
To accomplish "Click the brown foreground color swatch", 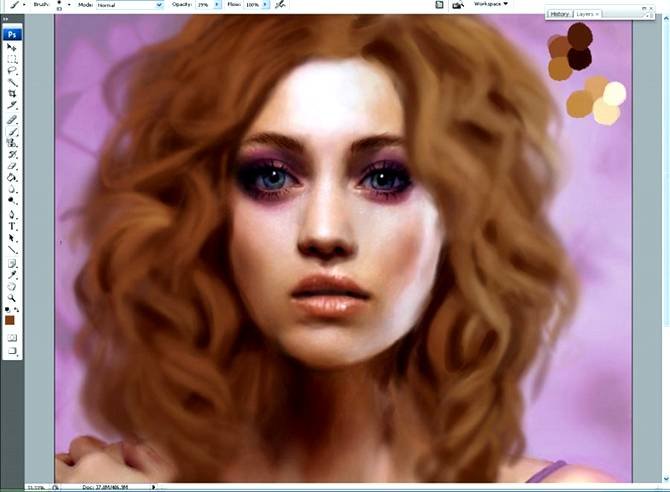I will point(12,319).
